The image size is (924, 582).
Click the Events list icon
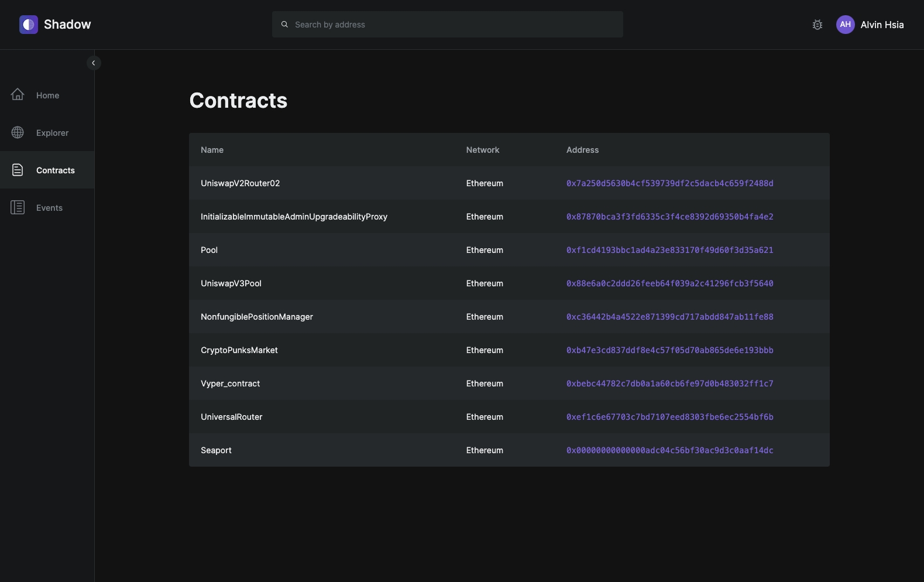pos(18,207)
